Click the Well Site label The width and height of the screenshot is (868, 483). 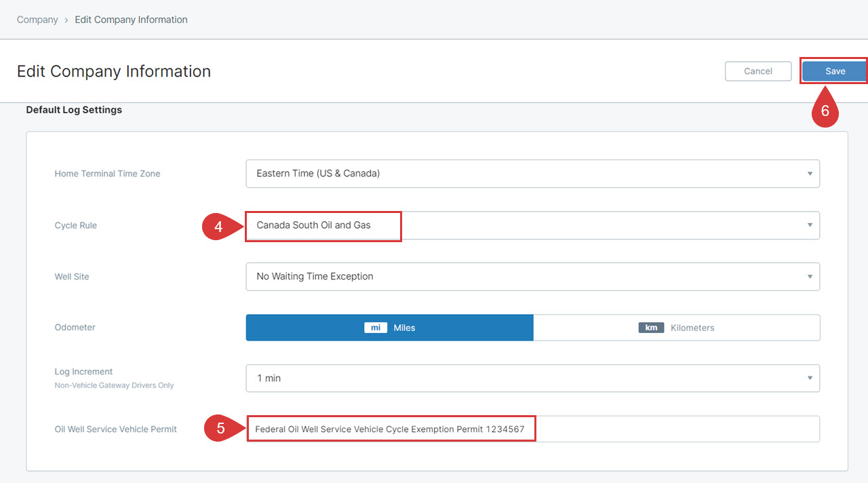72,277
